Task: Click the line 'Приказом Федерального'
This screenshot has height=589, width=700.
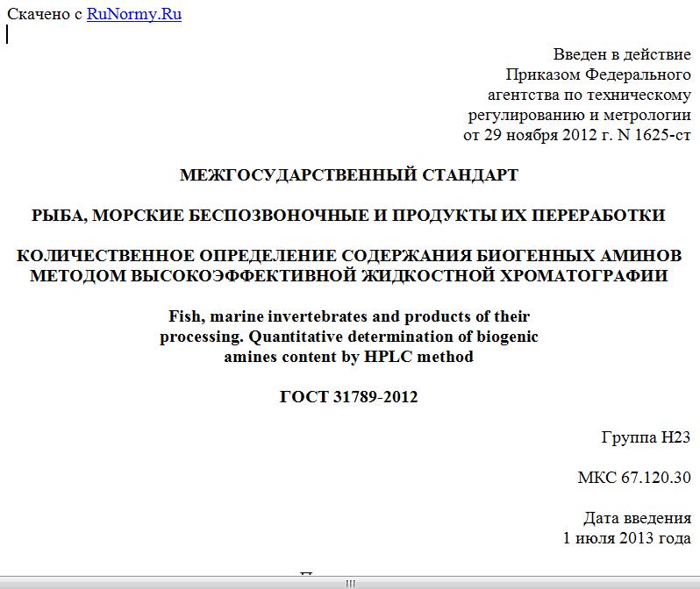Action: coord(598,75)
